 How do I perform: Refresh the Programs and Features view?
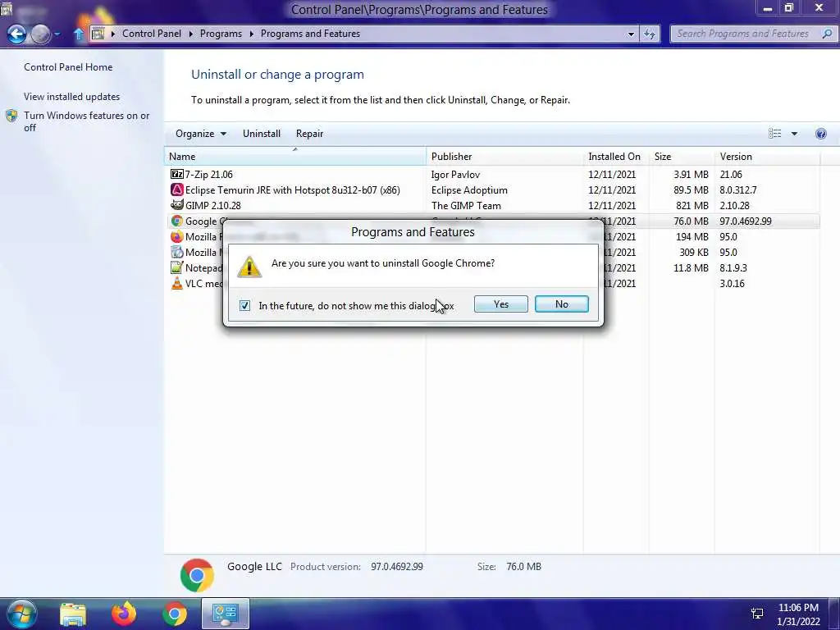[x=650, y=34]
